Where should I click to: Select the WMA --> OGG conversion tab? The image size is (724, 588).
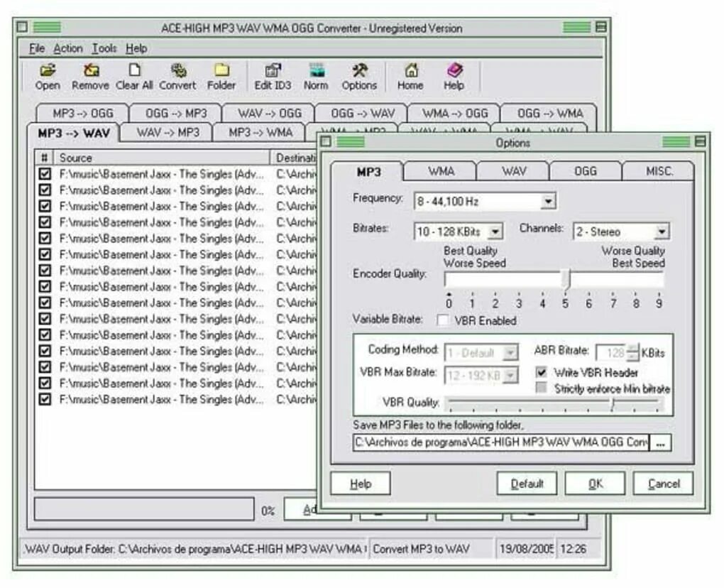point(455,113)
